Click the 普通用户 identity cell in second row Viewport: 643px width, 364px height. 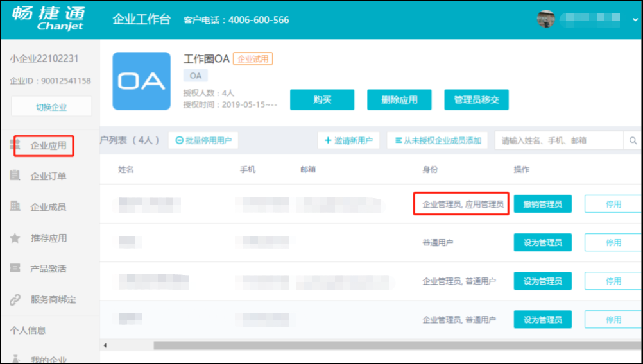(x=438, y=242)
